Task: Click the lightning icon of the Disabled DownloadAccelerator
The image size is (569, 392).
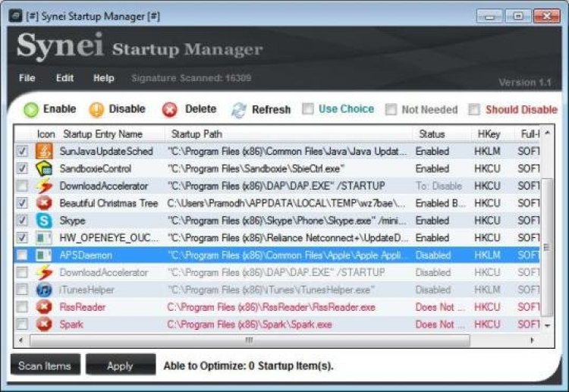Action: (44, 272)
